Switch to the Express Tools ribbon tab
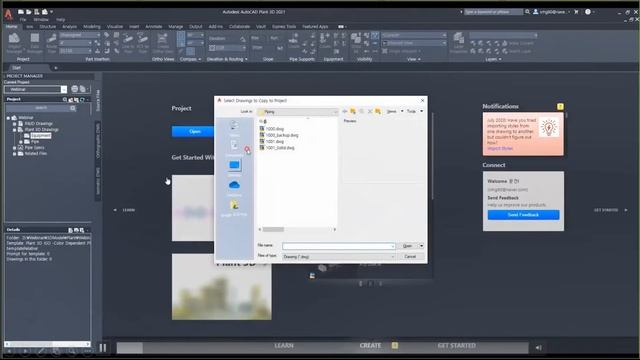Viewport: 640px width, 360px height. [284, 27]
